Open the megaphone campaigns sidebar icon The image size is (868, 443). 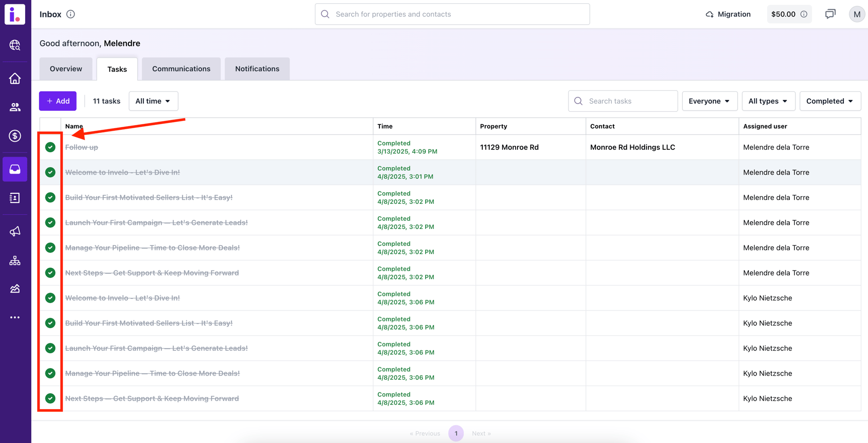click(15, 232)
